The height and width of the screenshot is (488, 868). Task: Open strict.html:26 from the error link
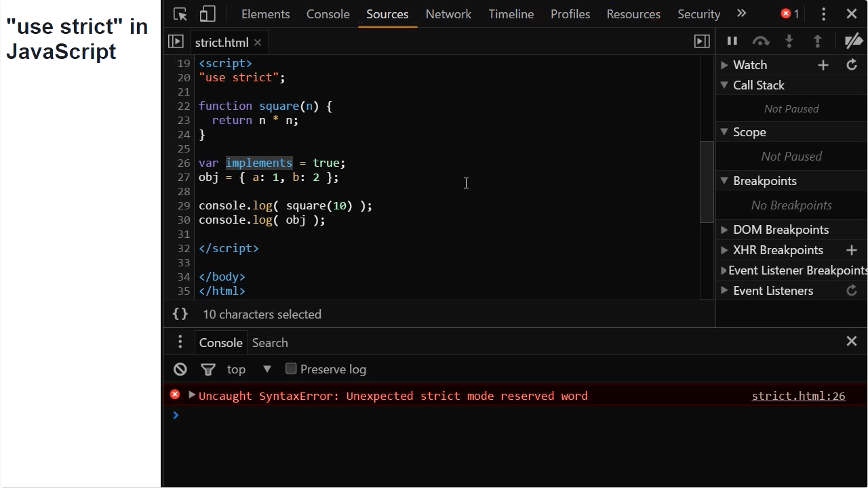click(798, 396)
